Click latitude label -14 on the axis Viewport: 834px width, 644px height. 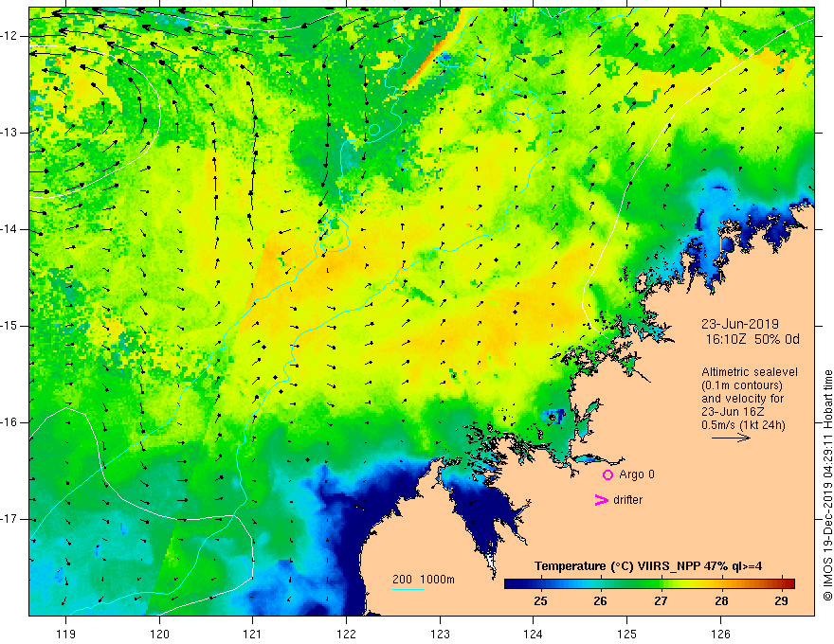(x=9, y=229)
